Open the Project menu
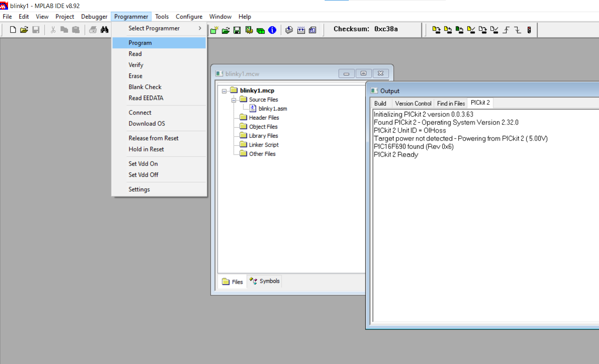 (x=65, y=16)
